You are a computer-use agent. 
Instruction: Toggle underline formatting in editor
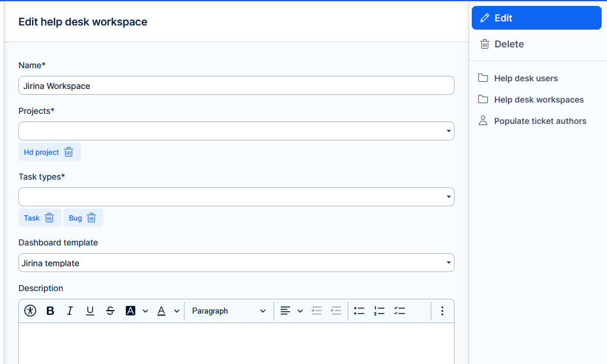tap(90, 311)
